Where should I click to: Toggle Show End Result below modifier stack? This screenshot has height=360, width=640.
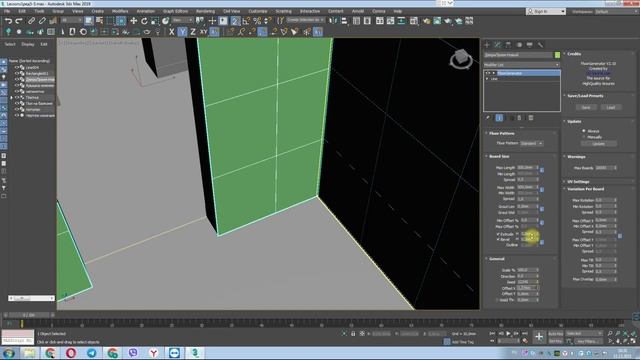click(499, 118)
